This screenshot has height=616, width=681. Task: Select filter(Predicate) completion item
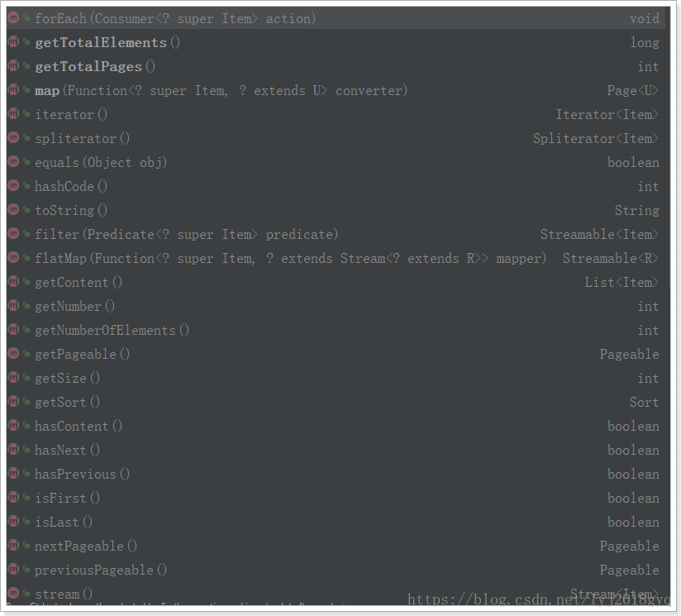point(336,234)
